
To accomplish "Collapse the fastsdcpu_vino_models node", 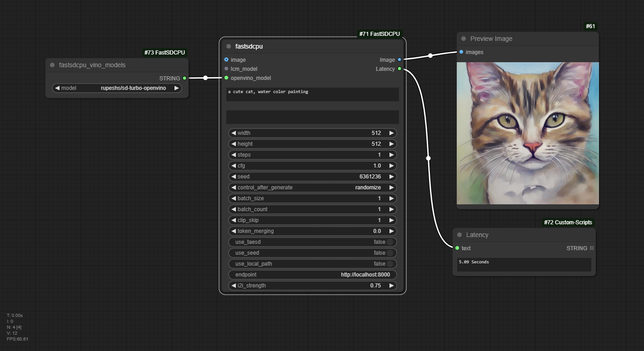I will click(x=52, y=65).
